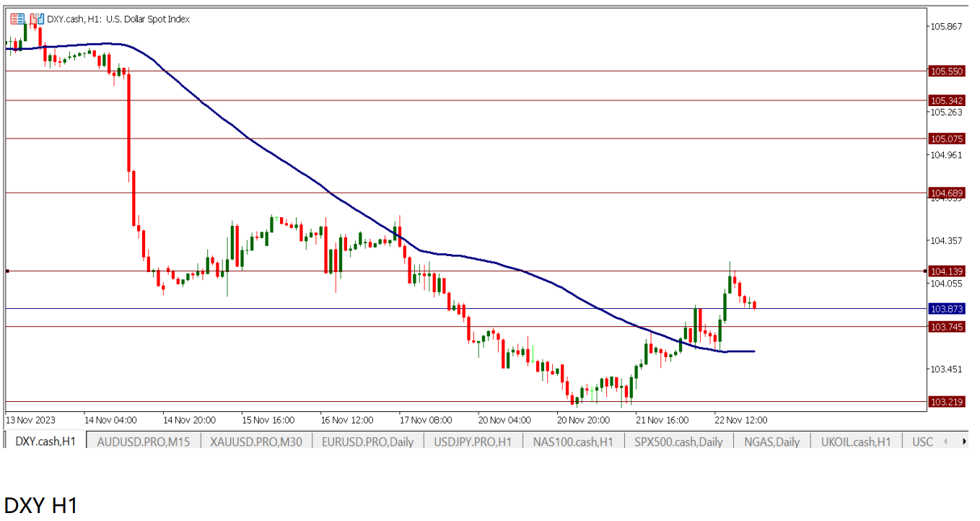Screen dimensions: 980x521
Task: Click the partially visible USC chart tab
Action: coord(922,442)
